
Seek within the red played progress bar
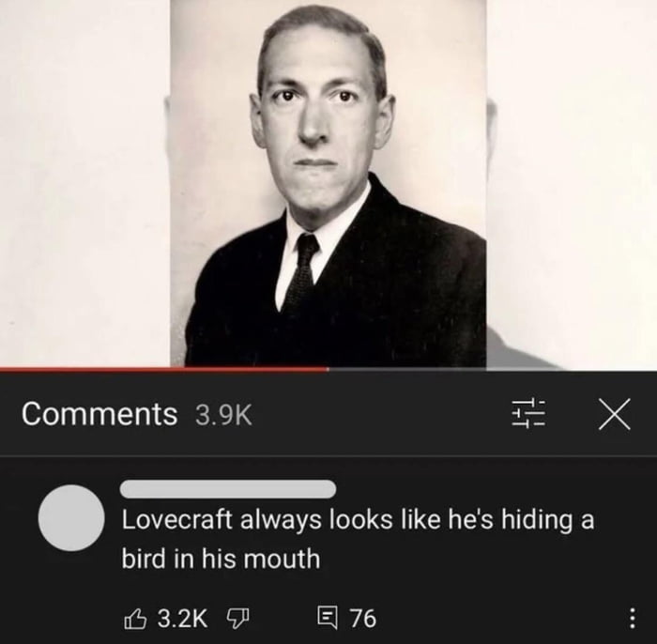[x=164, y=370]
